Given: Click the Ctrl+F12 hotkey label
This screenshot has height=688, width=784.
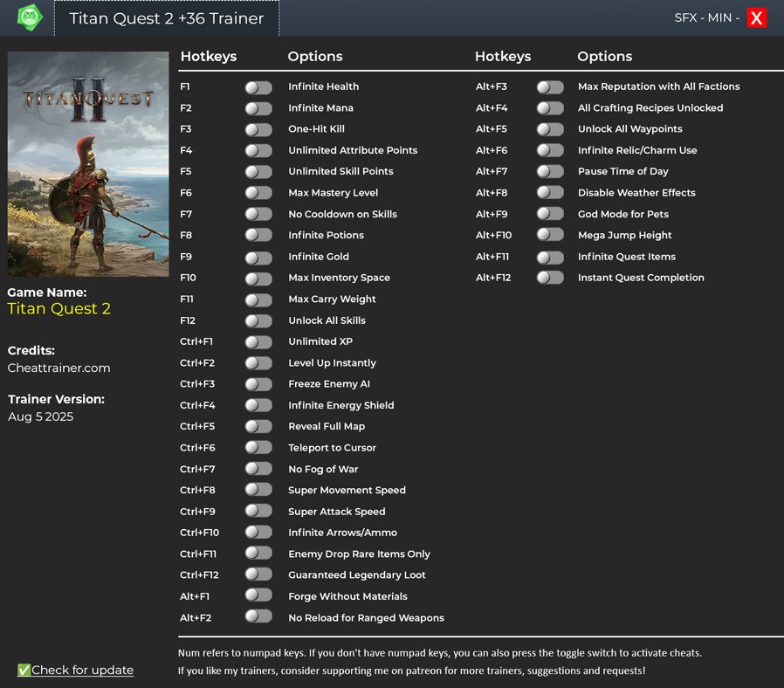Looking at the screenshot, I should pos(200,575).
